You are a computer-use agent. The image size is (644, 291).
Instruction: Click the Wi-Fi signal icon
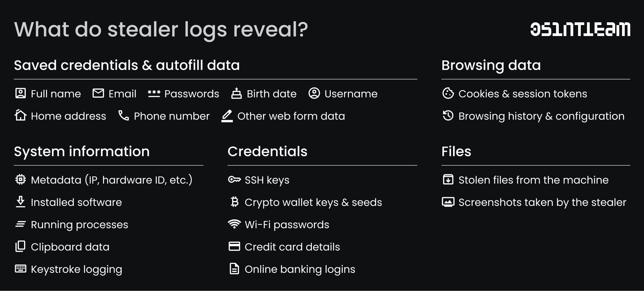(x=234, y=224)
